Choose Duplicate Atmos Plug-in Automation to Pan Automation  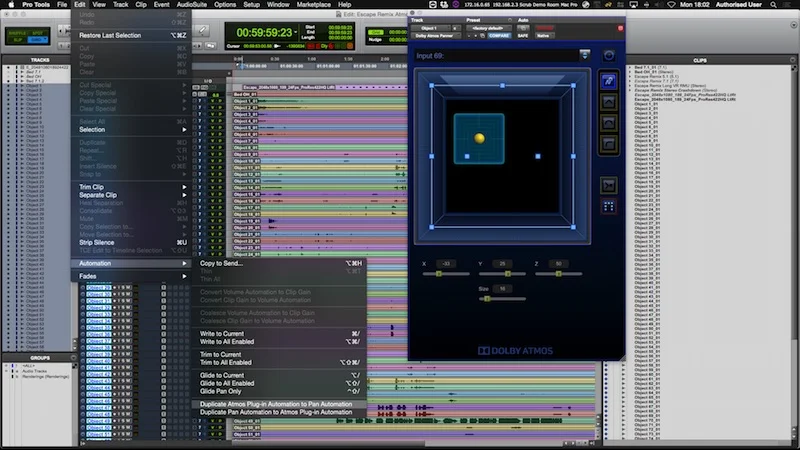[x=276, y=404]
